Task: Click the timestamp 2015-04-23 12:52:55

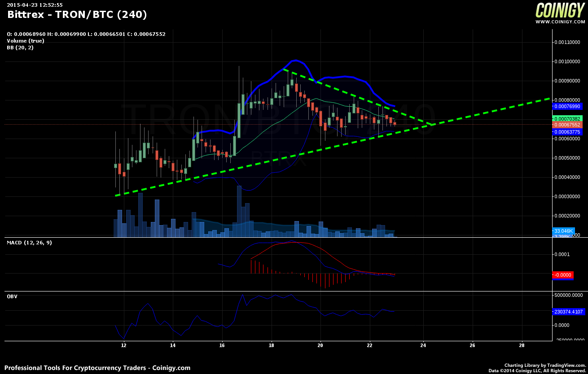Action: coord(35,5)
